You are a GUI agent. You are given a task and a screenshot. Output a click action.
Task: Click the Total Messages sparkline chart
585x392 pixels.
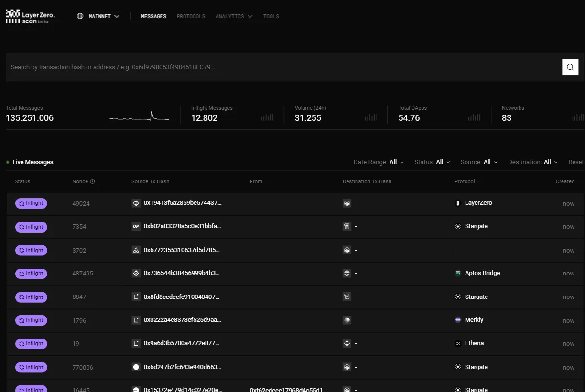pyautogui.click(x=139, y=116)
